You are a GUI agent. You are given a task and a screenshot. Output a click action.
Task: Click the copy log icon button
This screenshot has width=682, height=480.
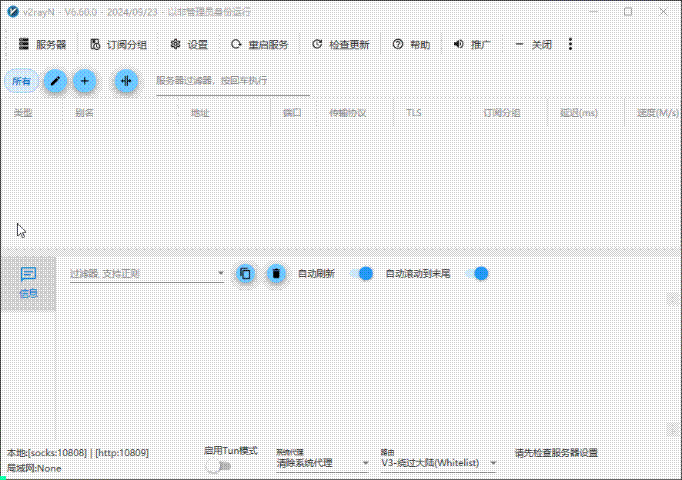coord(245,273)
